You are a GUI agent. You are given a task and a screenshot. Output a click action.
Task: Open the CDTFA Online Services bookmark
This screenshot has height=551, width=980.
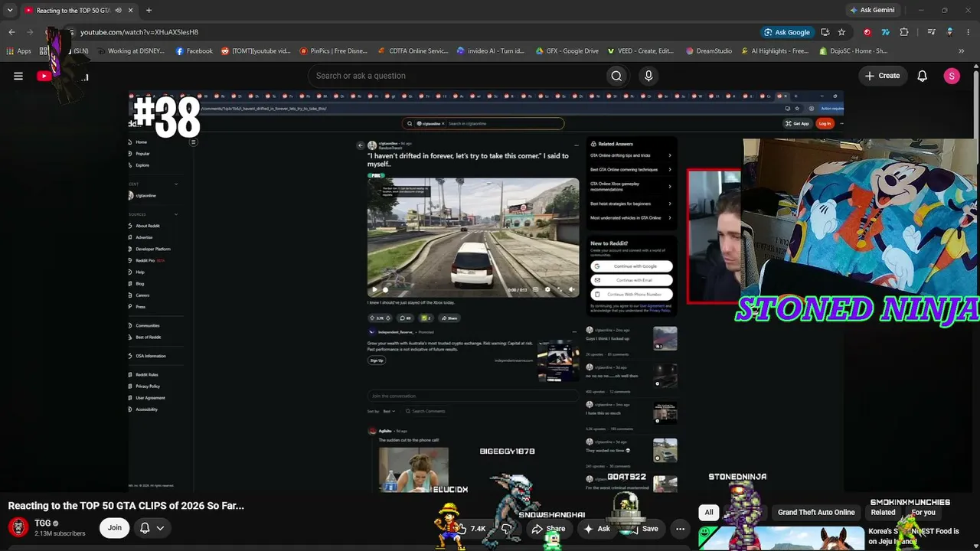pos(413,51)
